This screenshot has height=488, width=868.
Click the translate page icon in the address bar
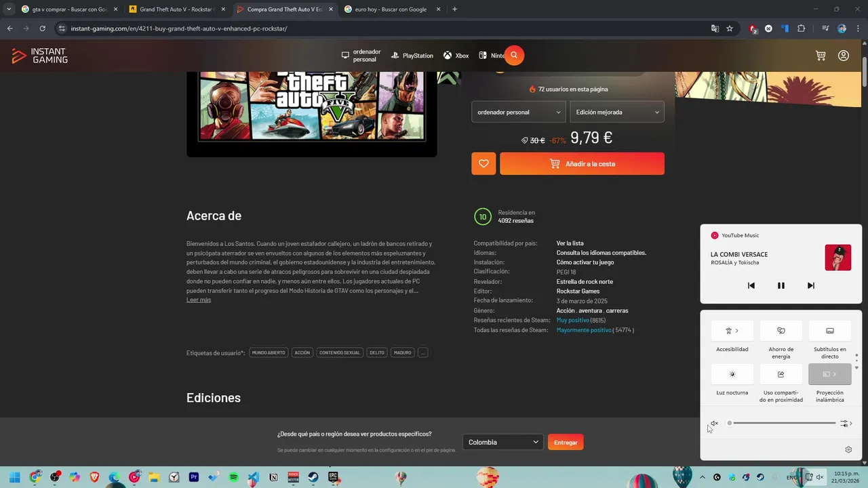tap(715, 28)
